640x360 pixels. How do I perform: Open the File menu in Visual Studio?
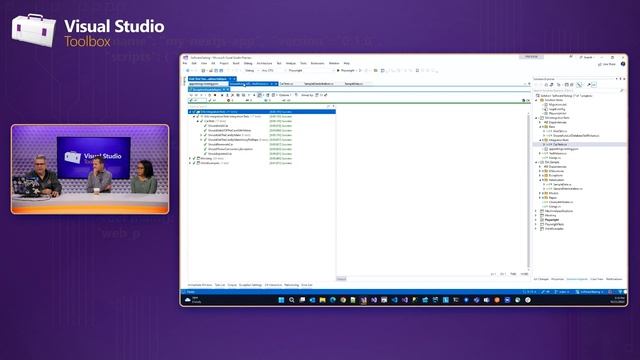coord(185,63)
